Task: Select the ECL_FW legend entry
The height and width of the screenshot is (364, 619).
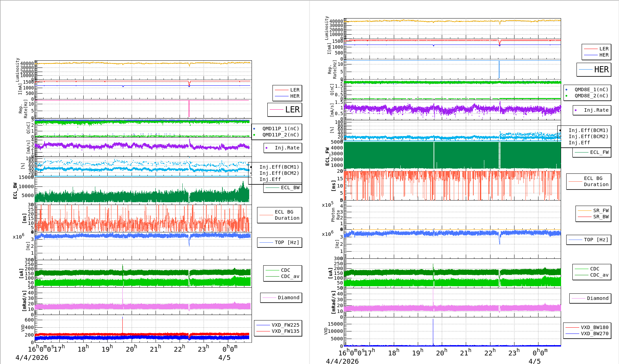Action: pos(592,152)
